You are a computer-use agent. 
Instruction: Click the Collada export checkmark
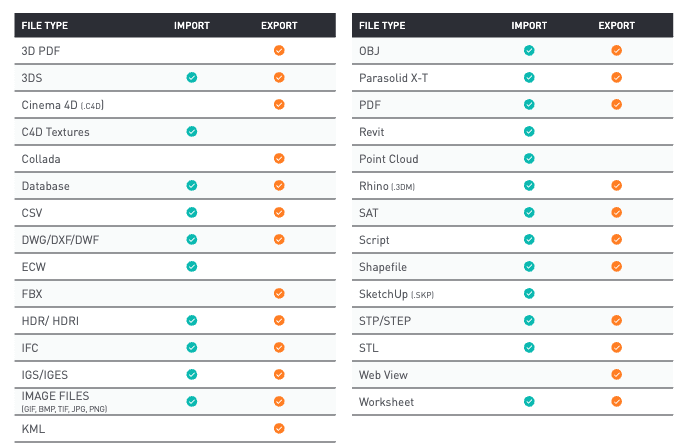[x=279, y=158]
